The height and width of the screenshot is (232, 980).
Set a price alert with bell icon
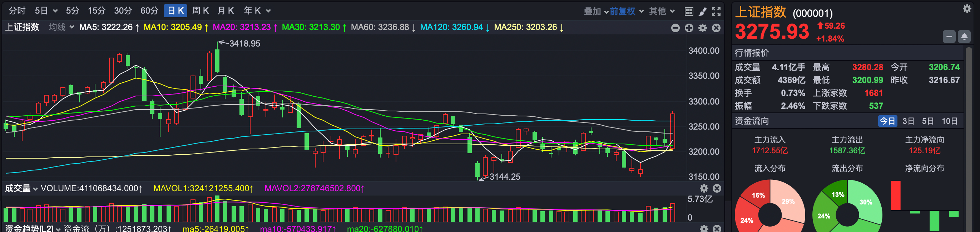[964, 37]
